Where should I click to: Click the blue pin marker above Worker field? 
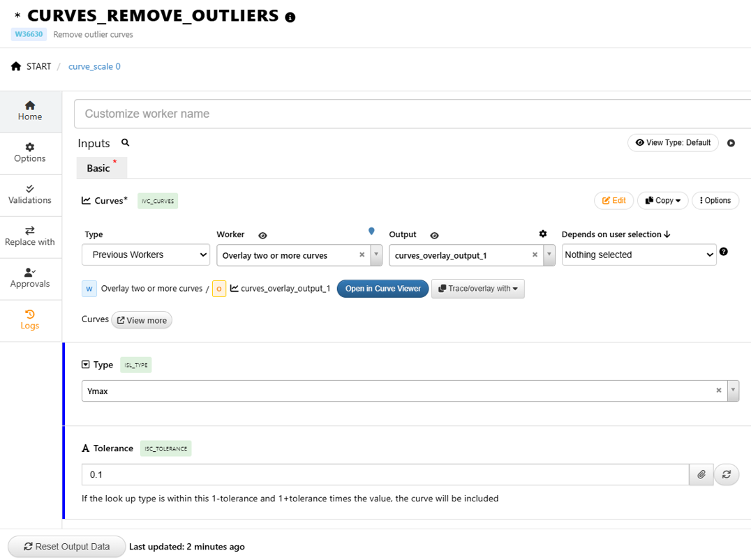click(x=371, y=231)
